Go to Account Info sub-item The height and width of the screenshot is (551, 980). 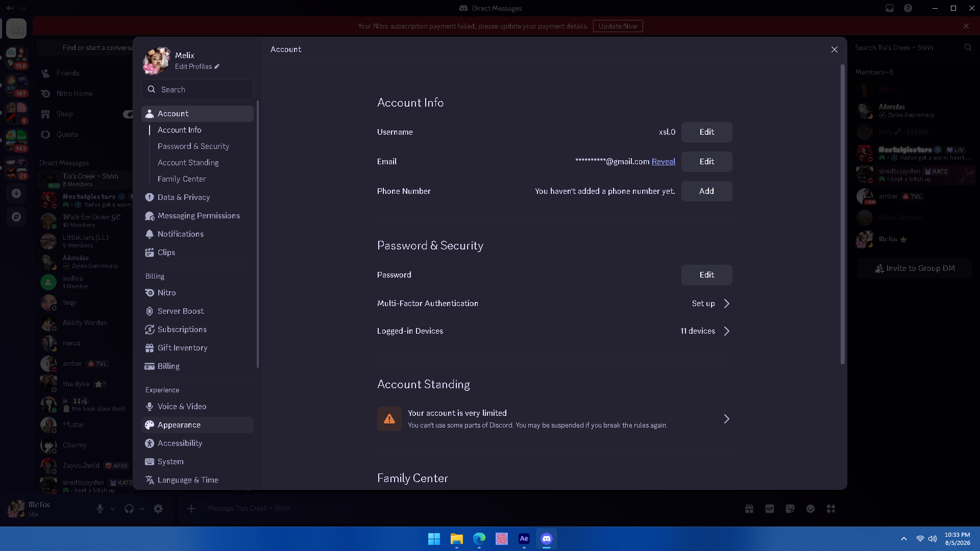point(180,130)
